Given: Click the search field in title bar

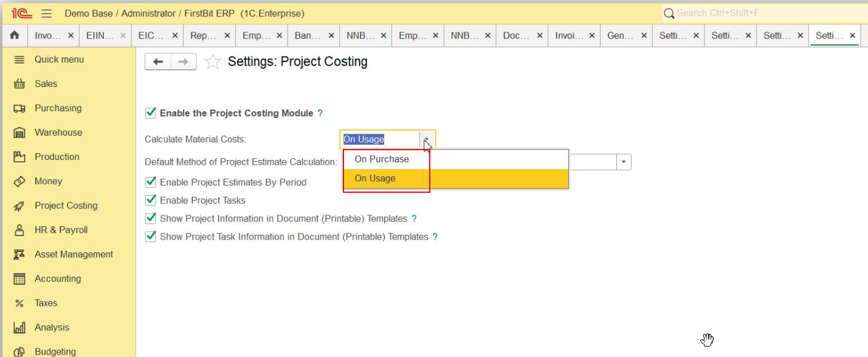Looking at the screenshot, I should click(x=760, y=13).
